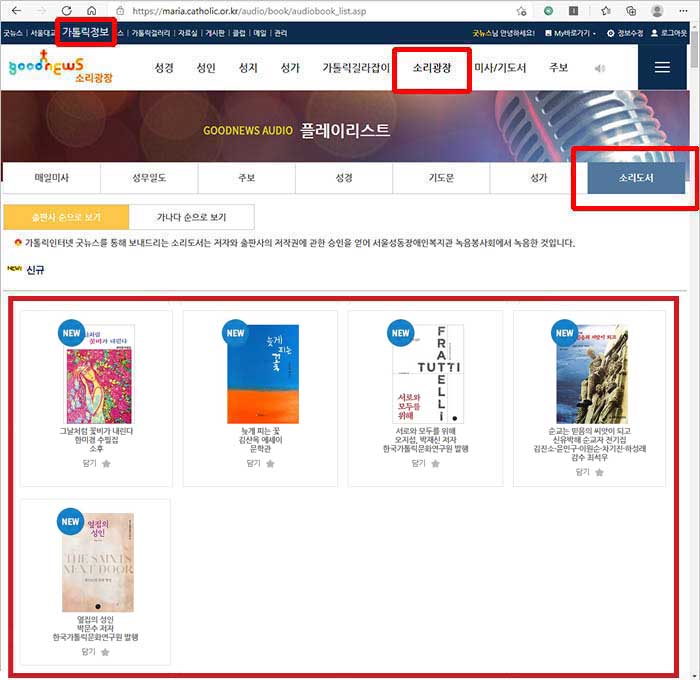
Task: Toggle favorite star under 옆집의 성인
Action: (105, 652)
